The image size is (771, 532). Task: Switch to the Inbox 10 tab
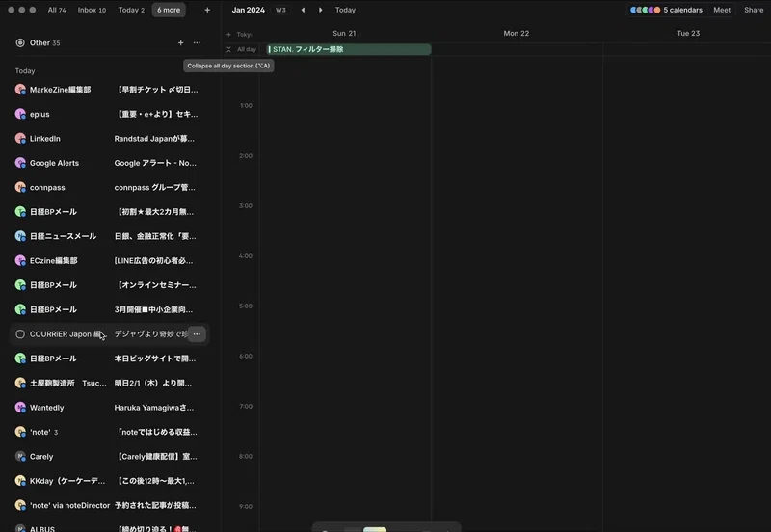pos(92,10)
